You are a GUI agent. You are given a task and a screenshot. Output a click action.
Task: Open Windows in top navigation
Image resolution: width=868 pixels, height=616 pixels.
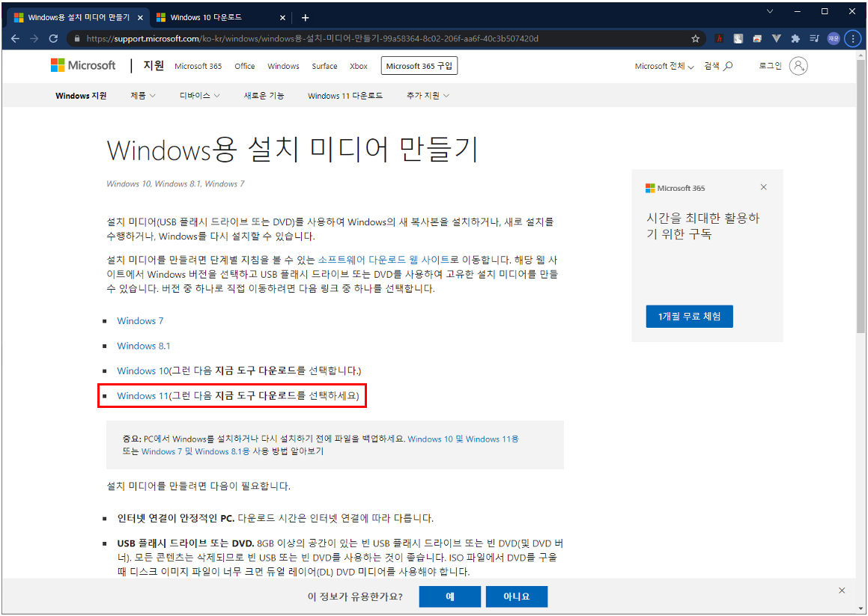(283, 66)
